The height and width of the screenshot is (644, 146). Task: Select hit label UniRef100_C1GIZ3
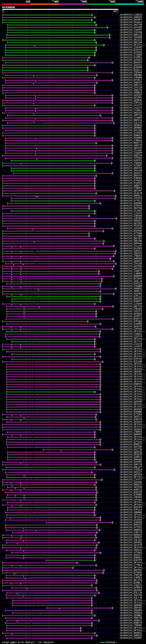pyautogui.click(x=131, y=108)
